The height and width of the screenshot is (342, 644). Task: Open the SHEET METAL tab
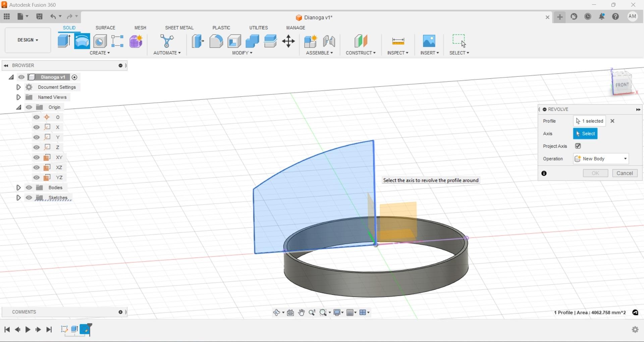[x=179, y=27]
